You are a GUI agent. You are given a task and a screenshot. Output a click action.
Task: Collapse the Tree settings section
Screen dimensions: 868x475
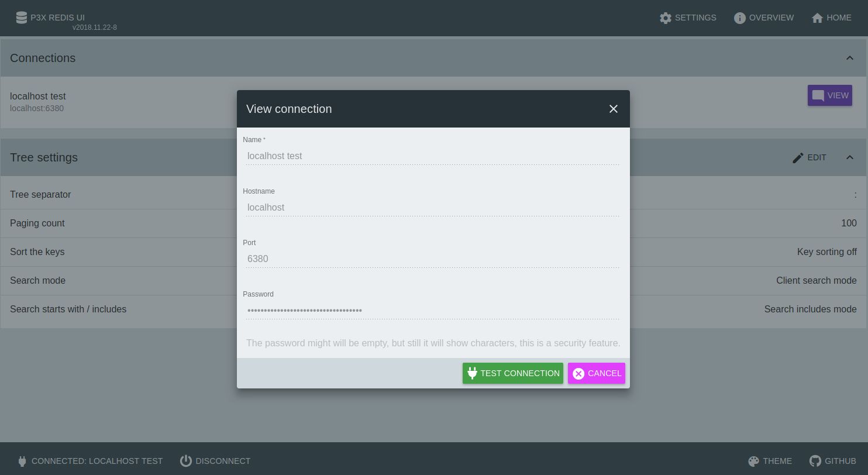click(850, 157)
